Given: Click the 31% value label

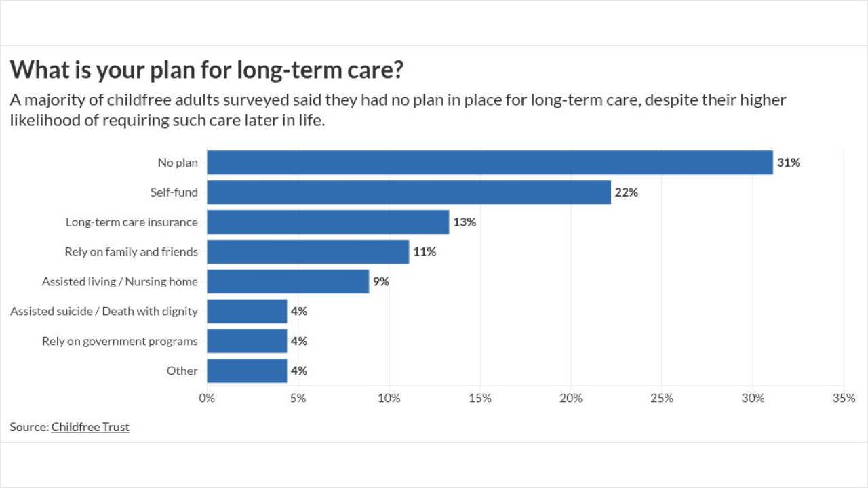Looking at the screenshot, I should (x=789, y=163).
